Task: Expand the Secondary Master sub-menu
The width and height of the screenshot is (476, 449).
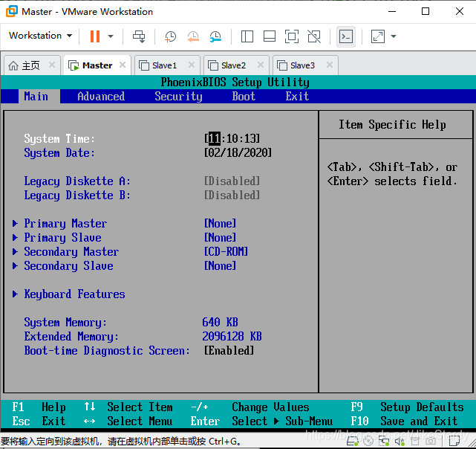Action: [65, 252]
